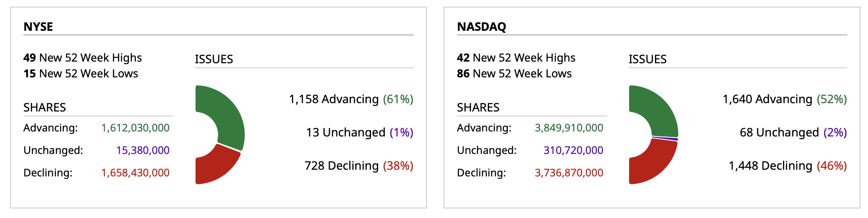Click the 728 Declining (38%) NYSE issues label
This screenshot has width=868, height=218.
(359, 166)
